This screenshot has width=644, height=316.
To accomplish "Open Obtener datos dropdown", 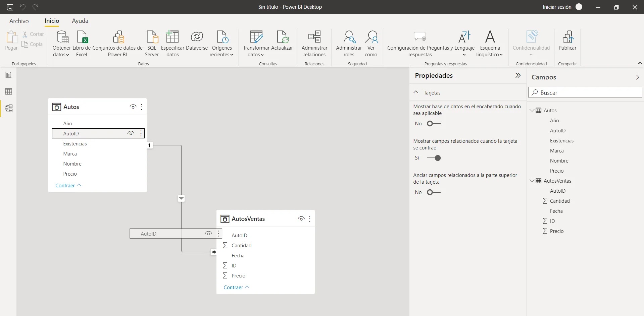I will (61, 44).
